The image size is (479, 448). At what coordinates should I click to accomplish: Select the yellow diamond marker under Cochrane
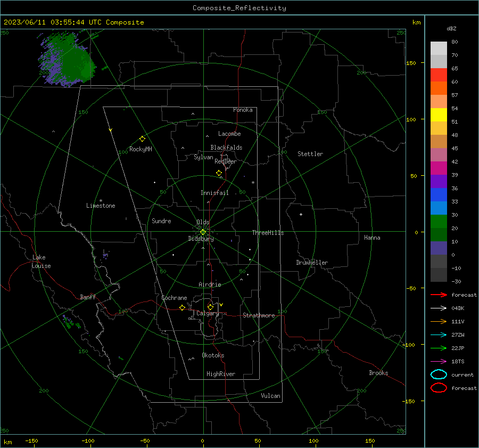tap(182, 307)
